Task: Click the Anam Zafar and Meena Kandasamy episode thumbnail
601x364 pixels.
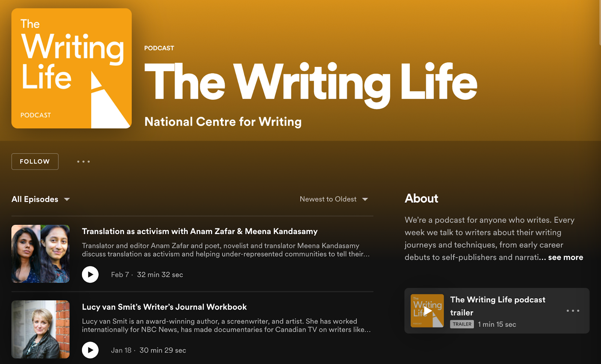Action: pos(41,254)
